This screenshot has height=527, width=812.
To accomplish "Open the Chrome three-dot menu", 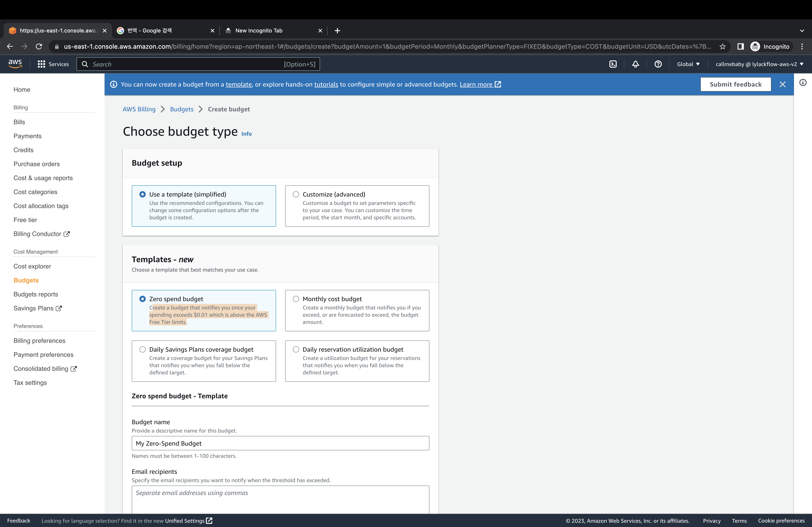I will coord(802,46).
